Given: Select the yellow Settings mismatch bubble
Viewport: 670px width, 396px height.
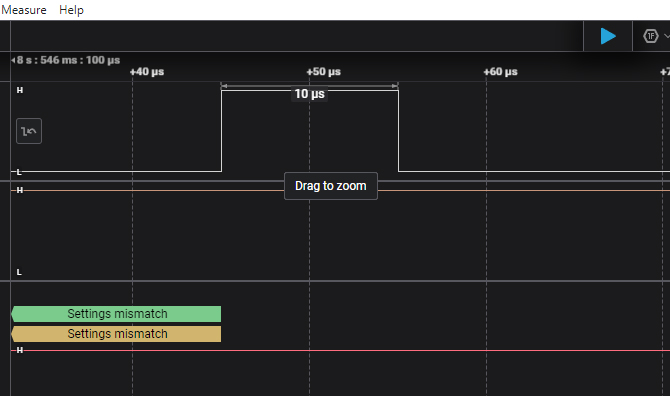Looking at the screenshot, I should [116, 334].
